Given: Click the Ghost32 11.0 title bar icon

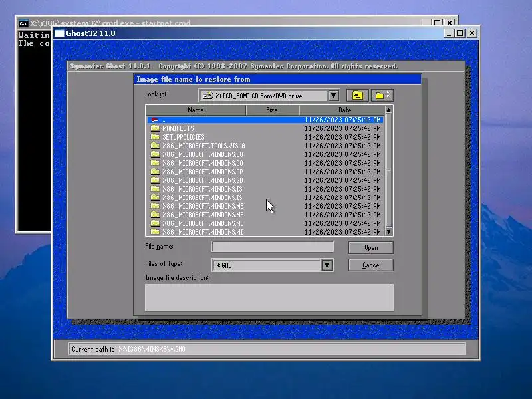Looking at the screenshot, I should coord(59,33).
